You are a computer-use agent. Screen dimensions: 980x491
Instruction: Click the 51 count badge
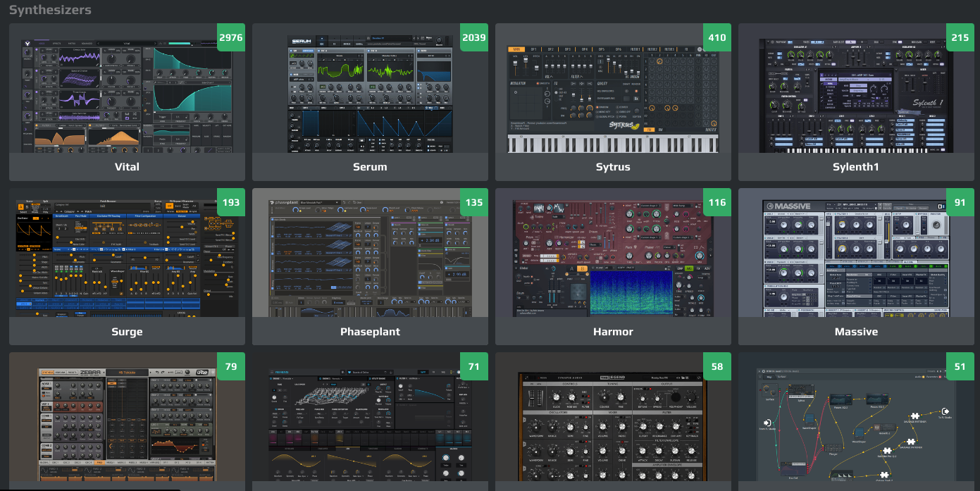click(960, 366)
